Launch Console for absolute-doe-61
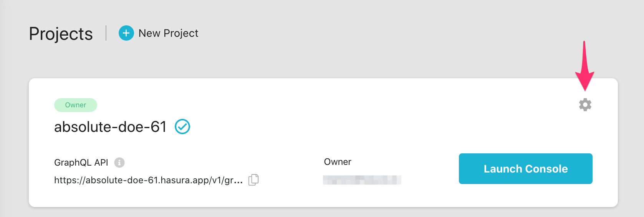The width and height of the screenshot is (644, 217). 525,169
